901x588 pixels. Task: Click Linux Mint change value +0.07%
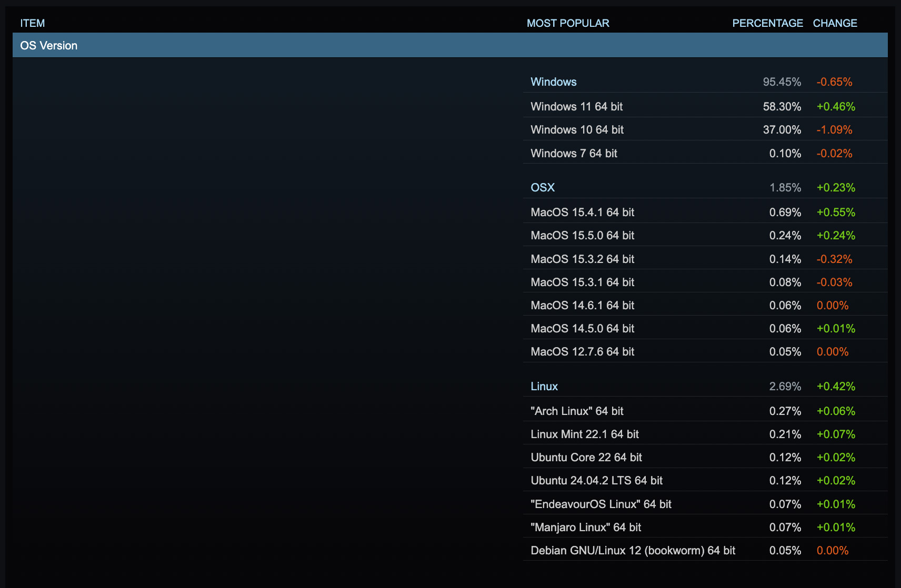click(x=836, y=434)
